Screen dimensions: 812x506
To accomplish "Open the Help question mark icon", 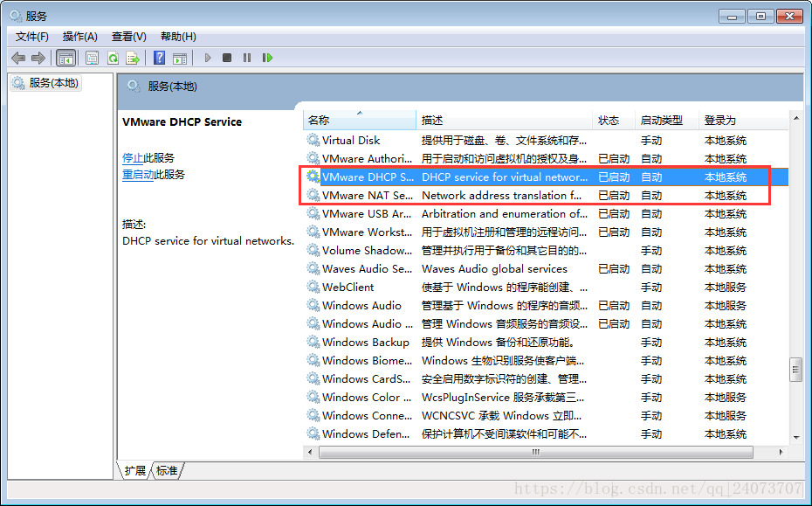I will [x=160, y=58].
